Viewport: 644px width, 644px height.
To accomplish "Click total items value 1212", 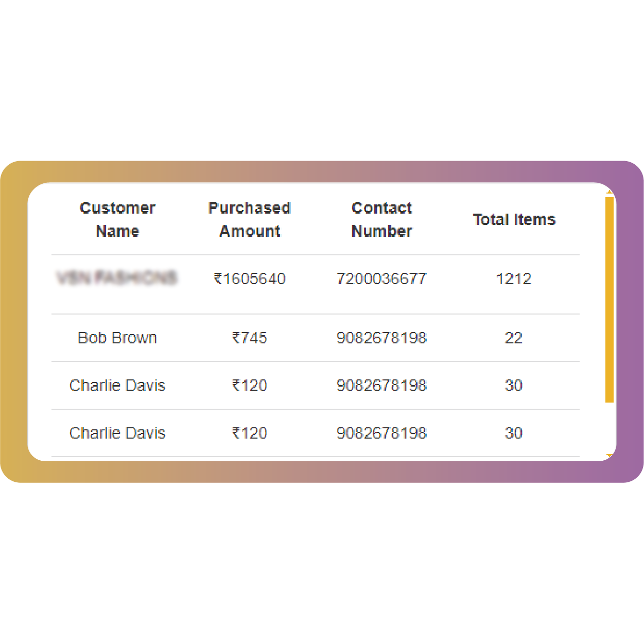I will (x=514, y=279).
